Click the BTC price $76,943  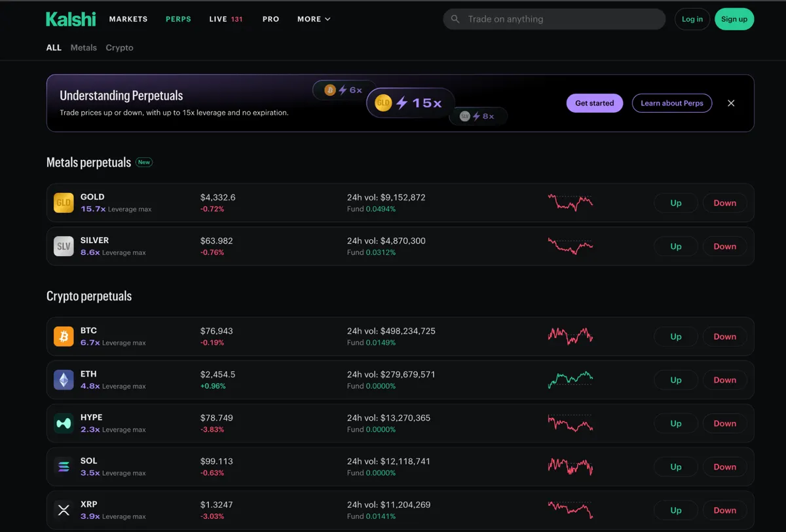pos(217,331)
